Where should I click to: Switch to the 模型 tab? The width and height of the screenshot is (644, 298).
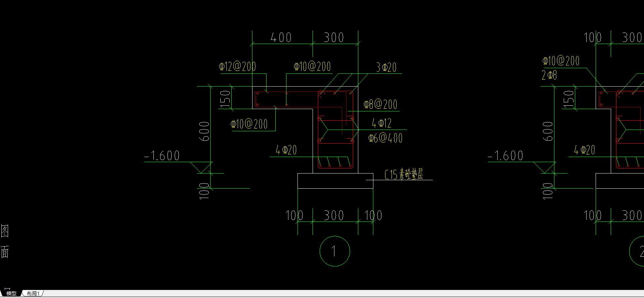pos(11,293)
